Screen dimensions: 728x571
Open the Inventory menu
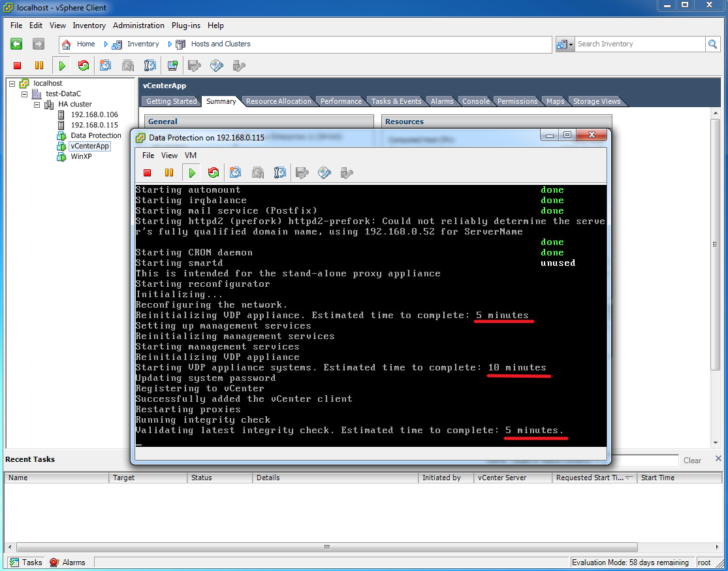[89, 25]
